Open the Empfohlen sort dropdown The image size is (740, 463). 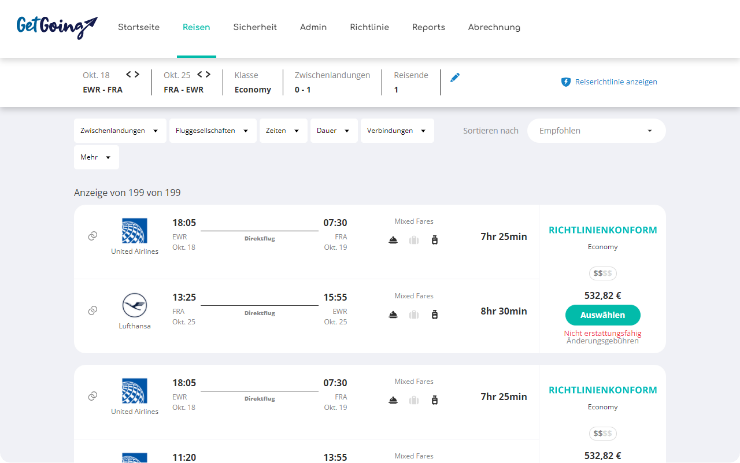596,131
